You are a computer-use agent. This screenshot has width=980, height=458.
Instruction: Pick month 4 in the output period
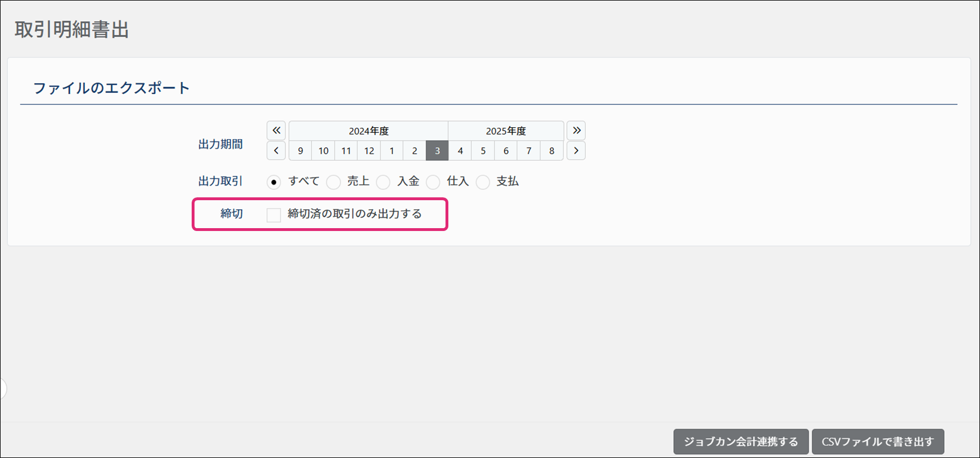point(460,151)
